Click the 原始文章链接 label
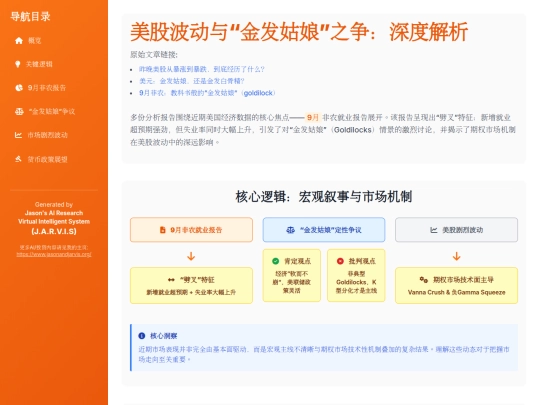The height and width of the screenshot is (405, 540). (154, 54)
